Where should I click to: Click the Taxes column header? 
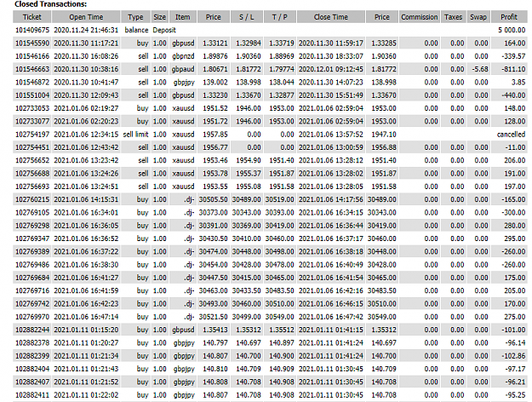(454, 17)
